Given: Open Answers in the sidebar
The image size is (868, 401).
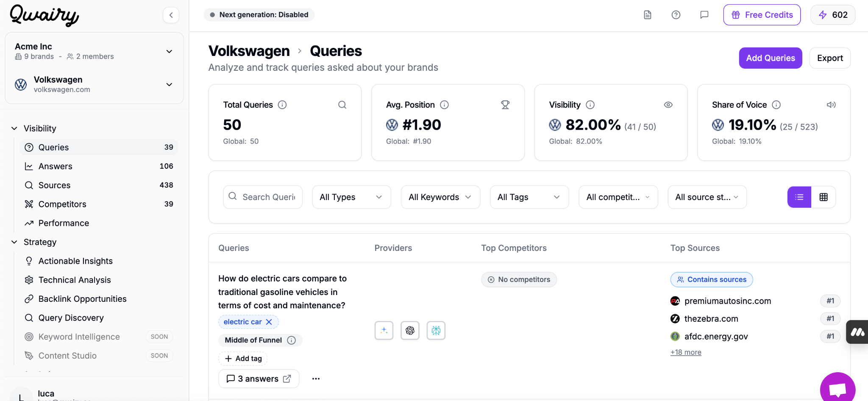Looking at the screenshot, I should click(99, 166).
